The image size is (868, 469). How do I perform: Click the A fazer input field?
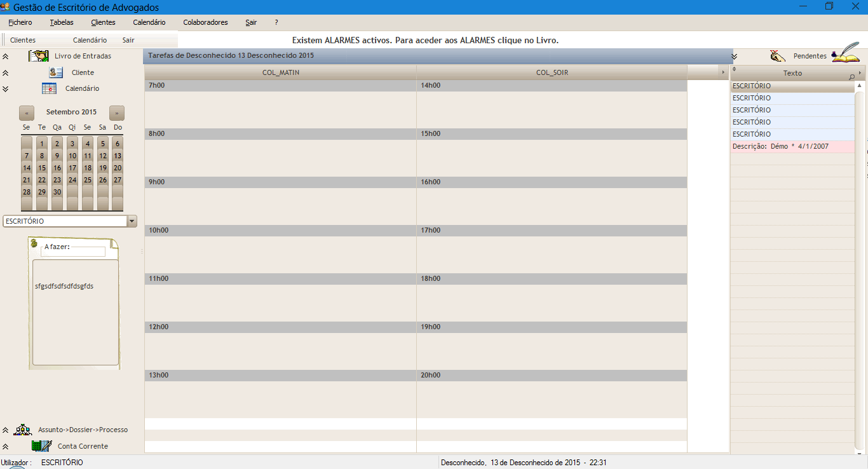click(x=73, y=252)
